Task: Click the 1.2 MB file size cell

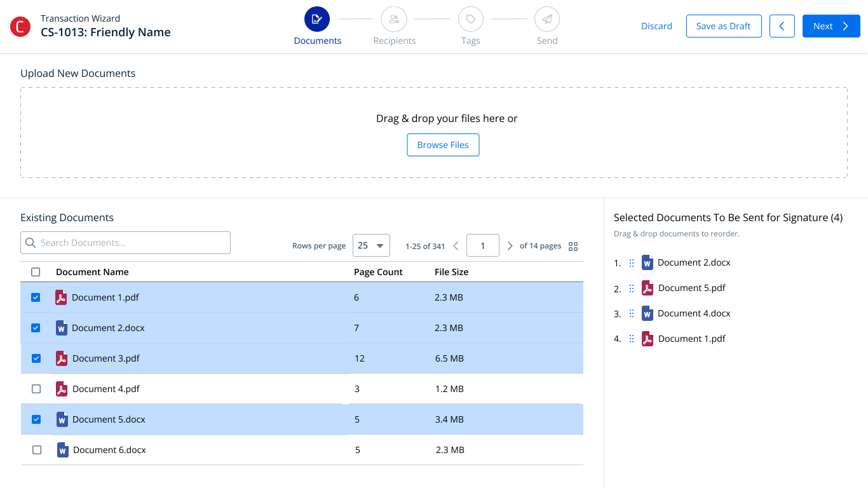Action: click(449, 389)
